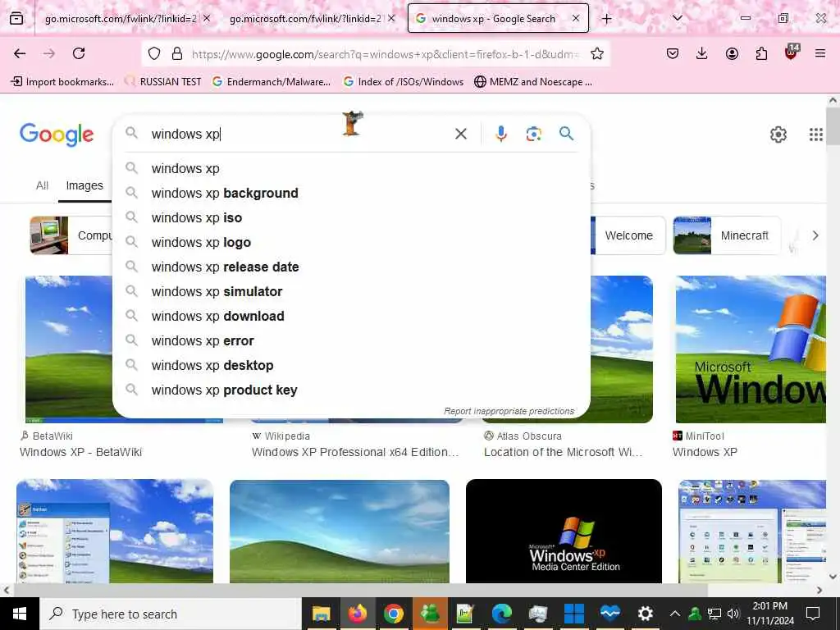Show hidden tray icons with the caret
Image resolution: width=840 pixels, height=630 pixels.
coord(675,614)
